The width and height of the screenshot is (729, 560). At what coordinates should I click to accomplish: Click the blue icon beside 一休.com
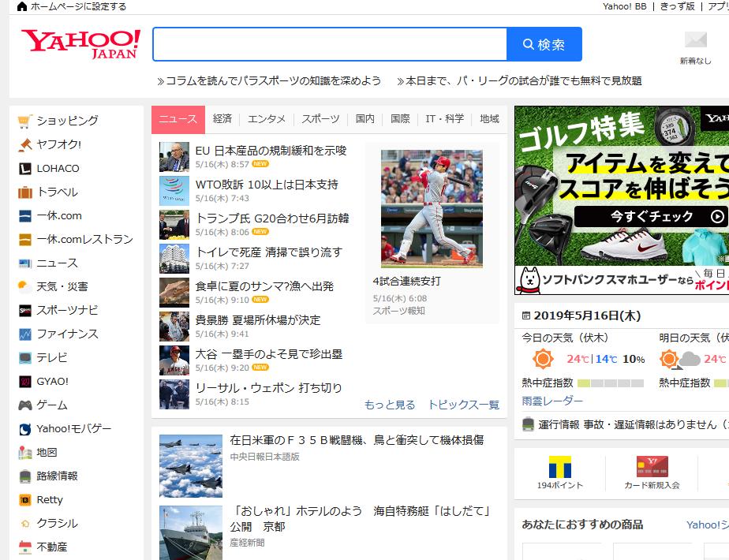(25, 215)
